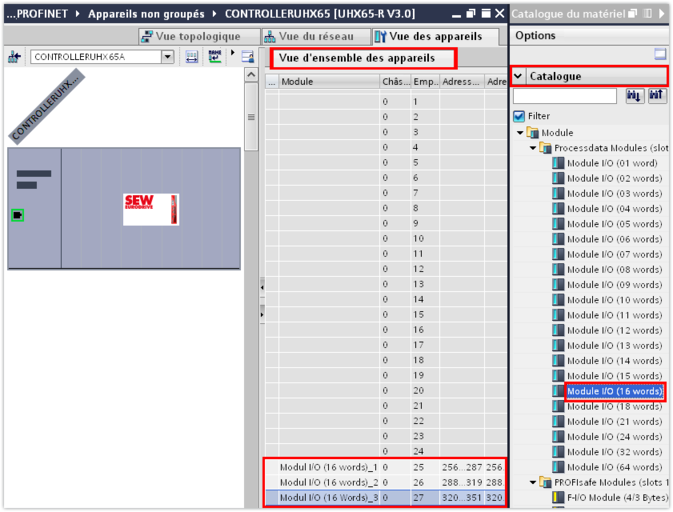Select Module I/O (64 words) in catalogue
Viewport: 673px width, 512px height.
[613, 467]
